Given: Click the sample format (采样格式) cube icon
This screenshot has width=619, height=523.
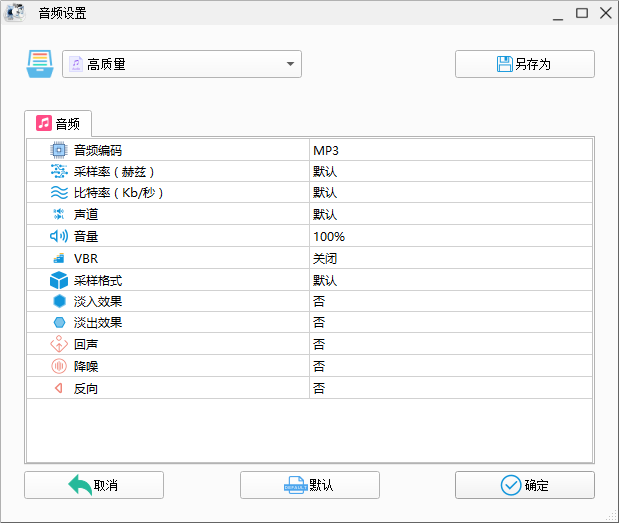Looking at the screenshot, I should coord(59,280).
